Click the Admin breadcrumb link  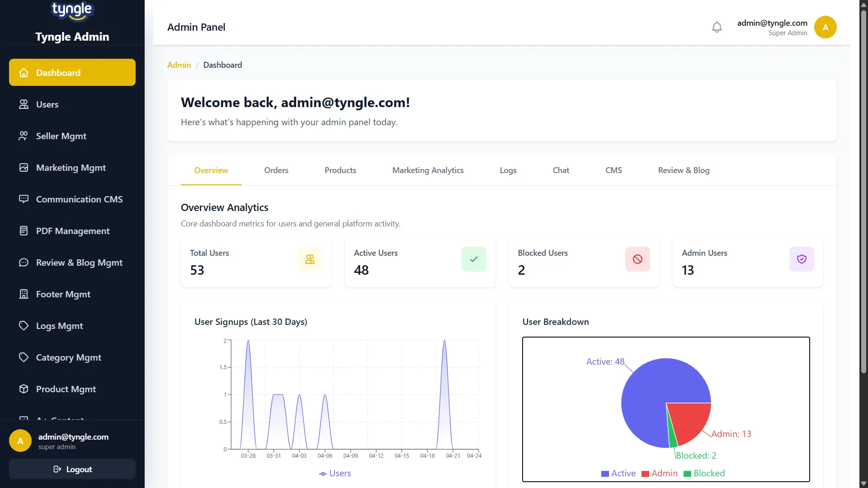[179, 65]
